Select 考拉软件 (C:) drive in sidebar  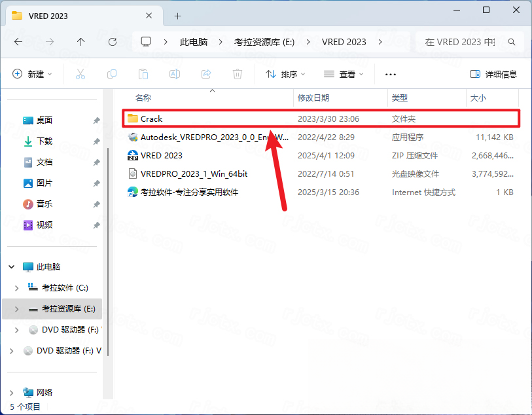(65, 288)
